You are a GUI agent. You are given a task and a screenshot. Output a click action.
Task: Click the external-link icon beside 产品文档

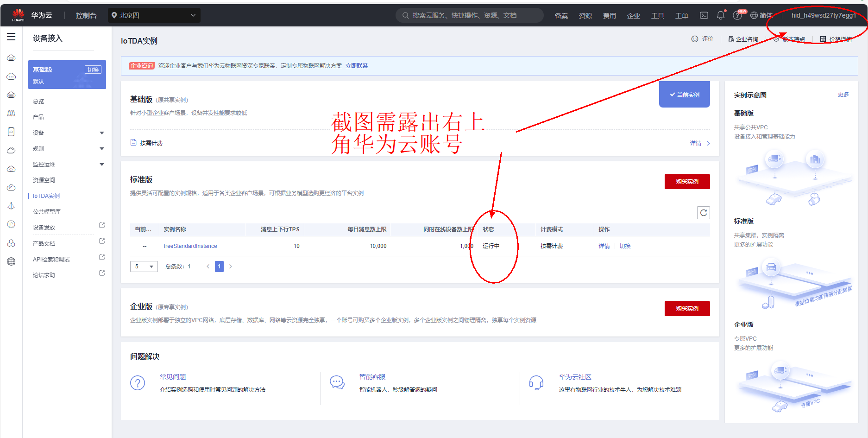point(102,241)
